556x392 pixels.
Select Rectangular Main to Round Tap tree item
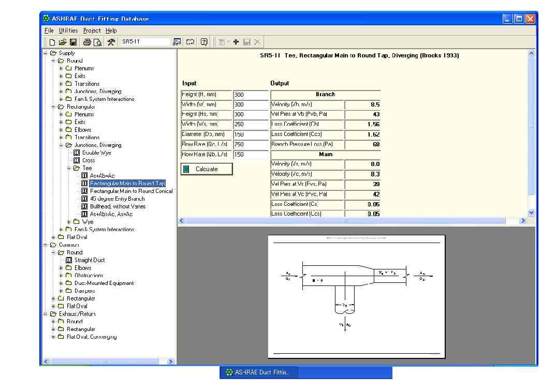[128, 184]
